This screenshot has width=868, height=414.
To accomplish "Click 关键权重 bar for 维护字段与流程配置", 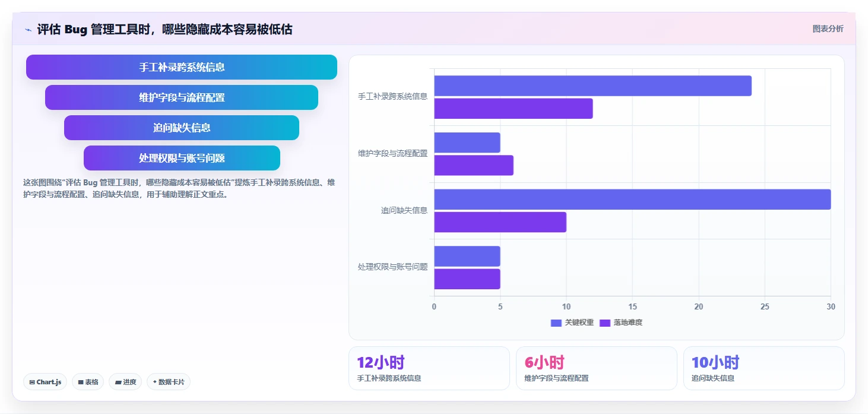I will tap(467, 143).
